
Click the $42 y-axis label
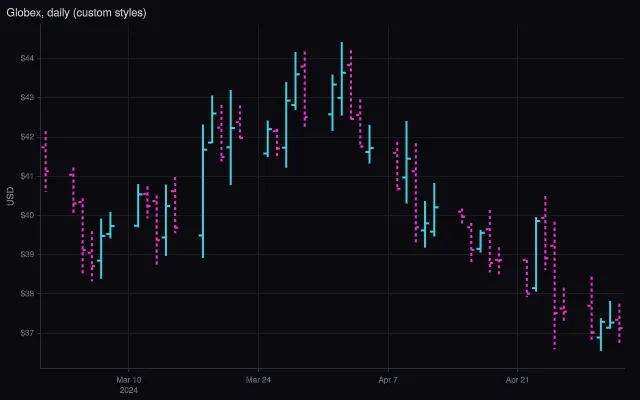(x=27, y=137)
